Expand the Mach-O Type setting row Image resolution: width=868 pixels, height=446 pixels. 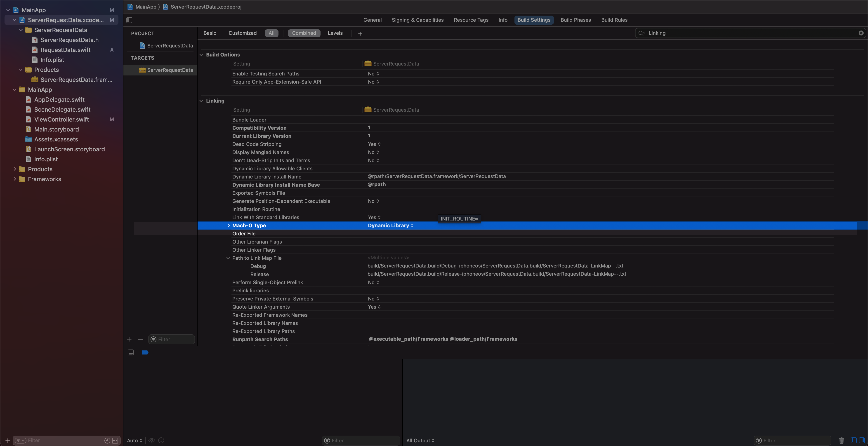[229, 225]
